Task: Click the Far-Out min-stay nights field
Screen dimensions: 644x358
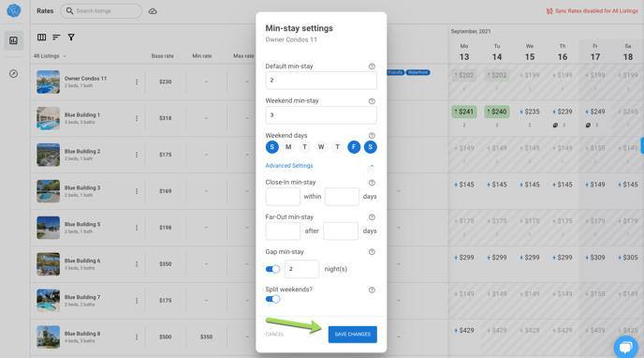Action: point(283,231)
